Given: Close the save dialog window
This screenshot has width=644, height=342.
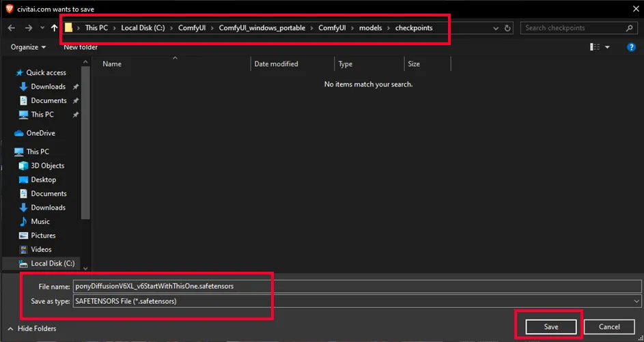Looking at the screenshot, I should (x=636, y=9).
